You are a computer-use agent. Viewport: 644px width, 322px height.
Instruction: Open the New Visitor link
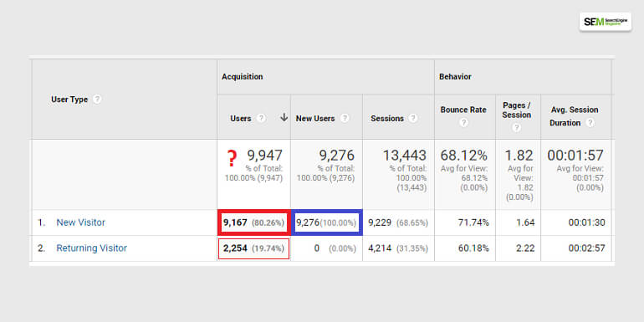point(81,222)
